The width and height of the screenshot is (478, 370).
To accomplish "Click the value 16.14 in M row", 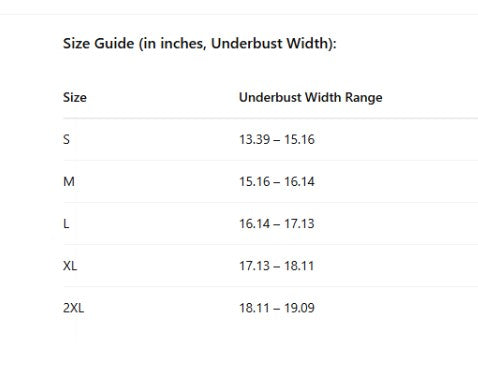I will point(299,182).
